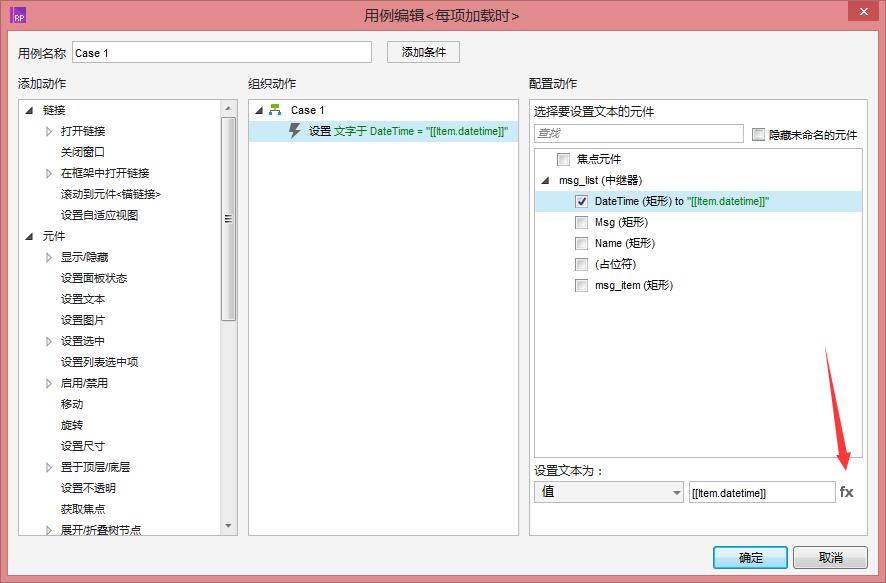Collapse the 元件 action group
Screen dimensions: 886x583
coord(29,236)
